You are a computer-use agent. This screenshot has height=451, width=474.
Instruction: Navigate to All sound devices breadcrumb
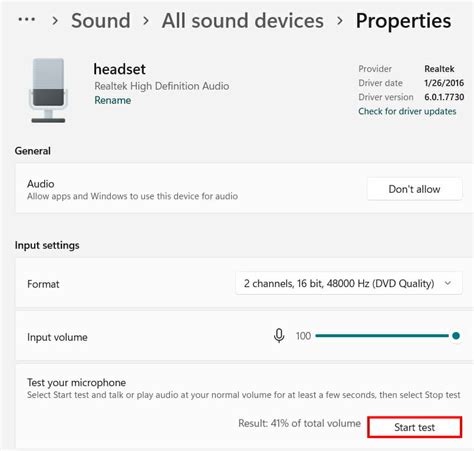coord(243,21)
